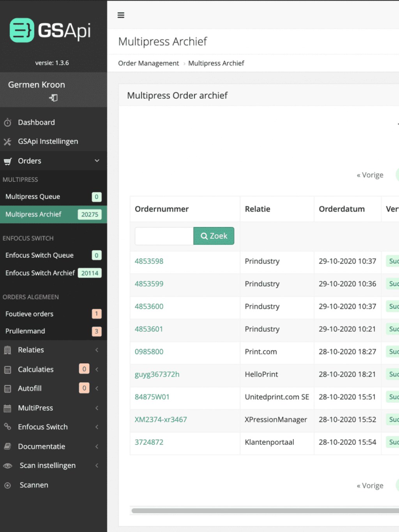Click the Calculaties calculator icon
Image resolution: width=399 pixels, height=532 pixels.
coord(7,370)
